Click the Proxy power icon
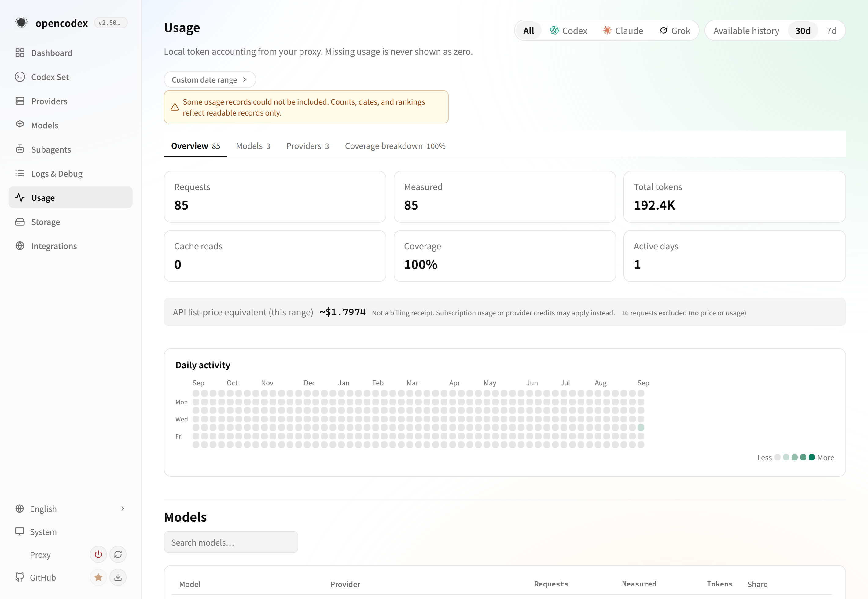This screenshot has height=599, width=868. [x=98, y=554]
